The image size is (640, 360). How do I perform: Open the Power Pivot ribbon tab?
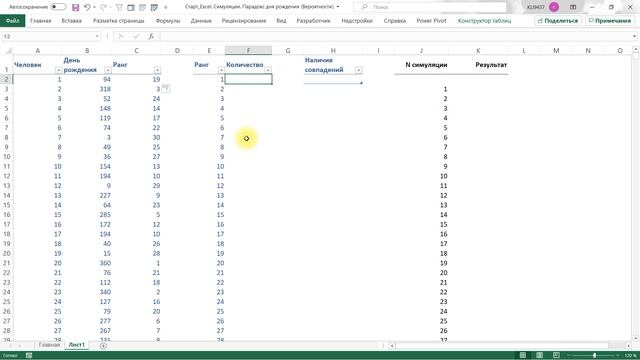tap(431, 21)
